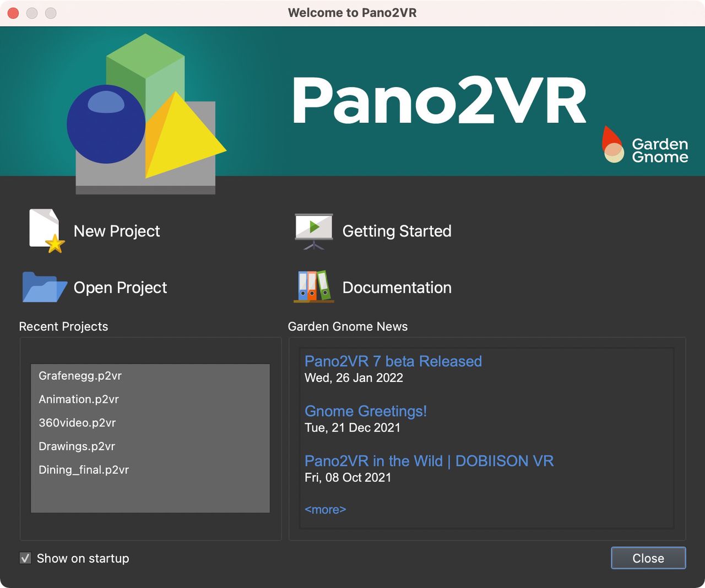The image size is (705, 588).
Task: Open Animation.p2vr recent project
Action: tap(79, 399)
